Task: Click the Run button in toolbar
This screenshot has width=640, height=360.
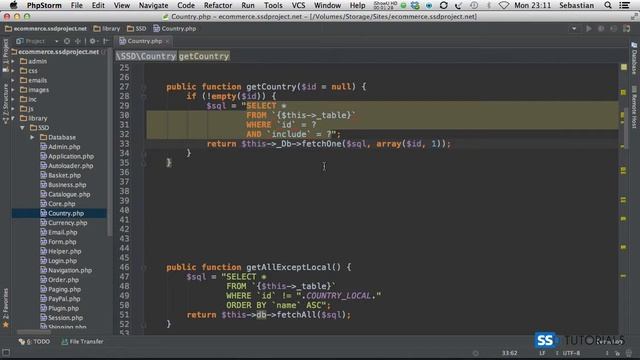Action: tap(589, 29)
